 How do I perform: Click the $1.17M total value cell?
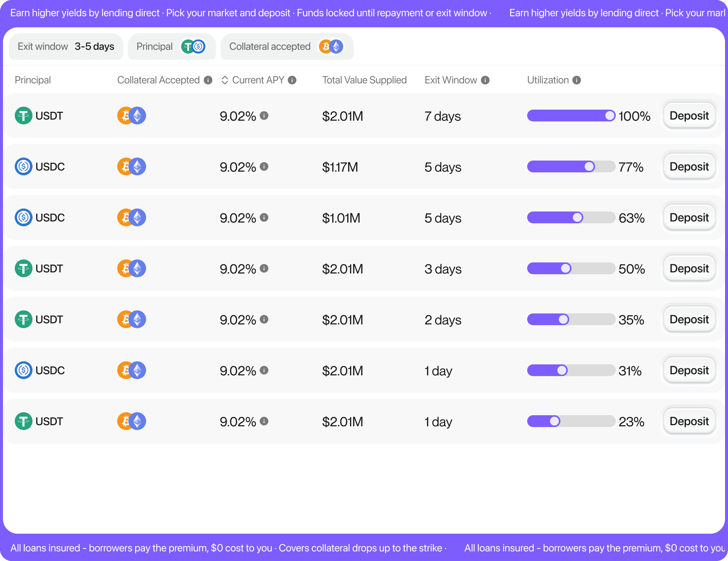(x=340, y=167)
